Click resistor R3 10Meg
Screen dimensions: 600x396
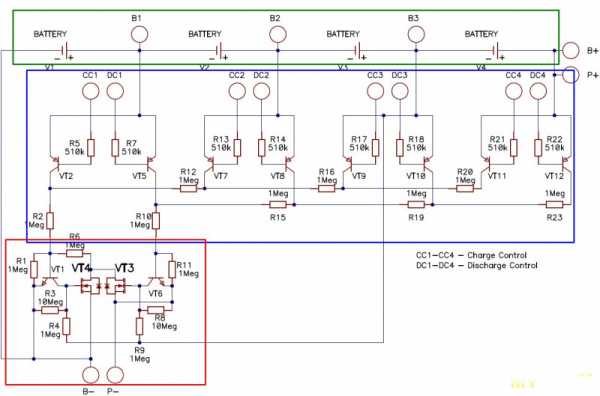[x=50, y=310]
